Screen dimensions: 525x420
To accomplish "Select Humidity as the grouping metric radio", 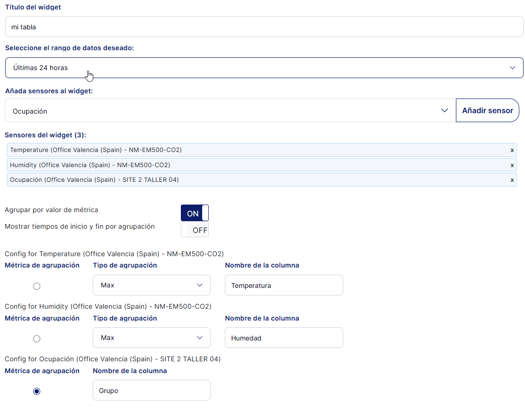I will pos(37,339).
